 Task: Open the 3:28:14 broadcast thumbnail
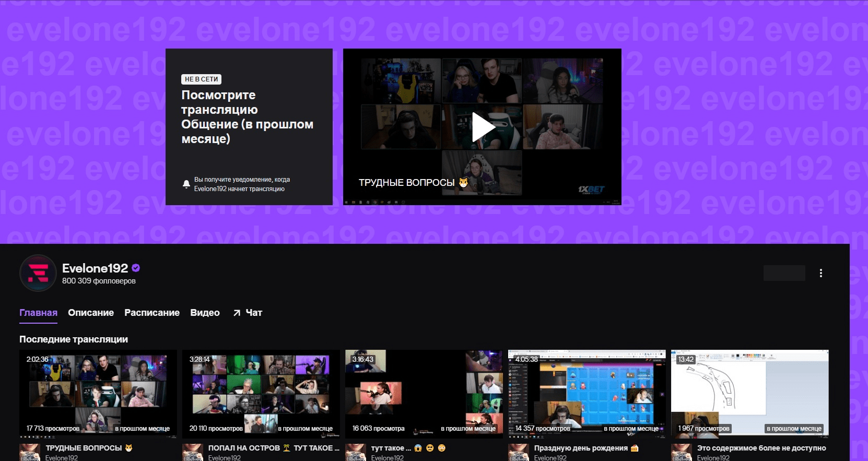[x=261, y=394]
